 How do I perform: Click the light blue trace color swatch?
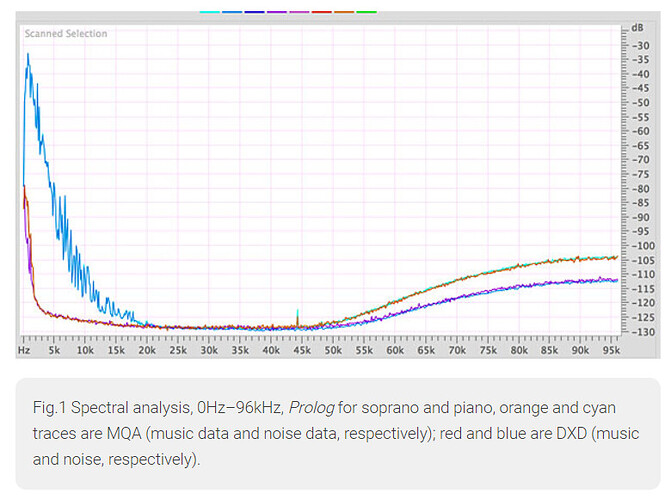pos(232,12)
